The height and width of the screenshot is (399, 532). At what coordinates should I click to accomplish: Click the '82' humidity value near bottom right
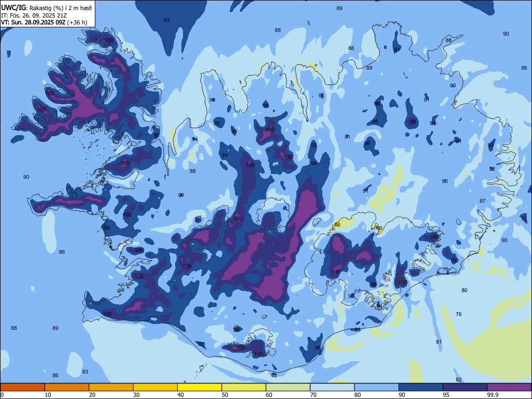click(x=459, y=380)
